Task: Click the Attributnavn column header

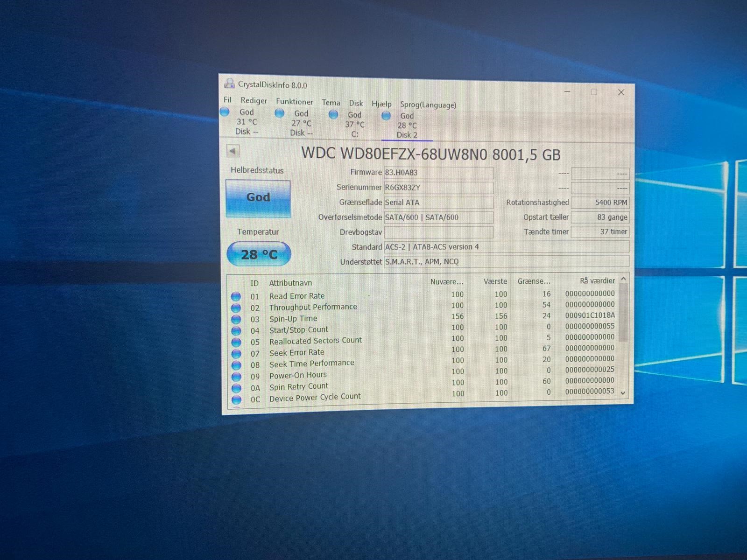Action: pyautogui.click(x=290, y=283)
